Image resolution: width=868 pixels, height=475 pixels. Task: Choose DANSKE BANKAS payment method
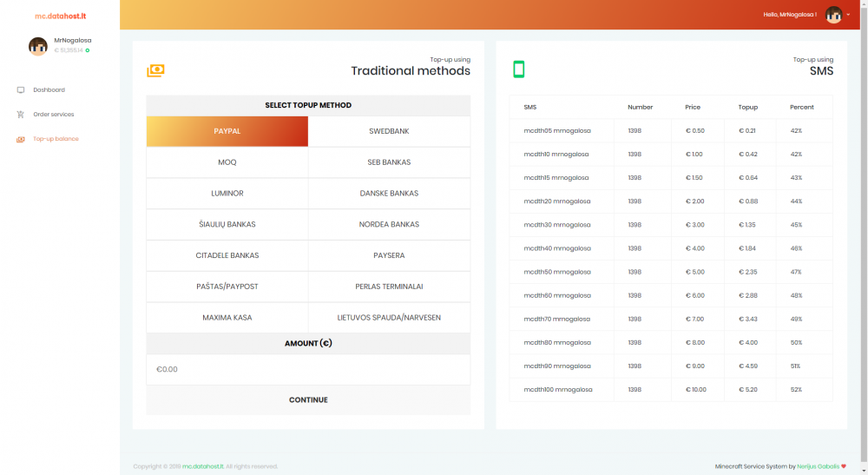pyautogui.click(x=389, y=193)
